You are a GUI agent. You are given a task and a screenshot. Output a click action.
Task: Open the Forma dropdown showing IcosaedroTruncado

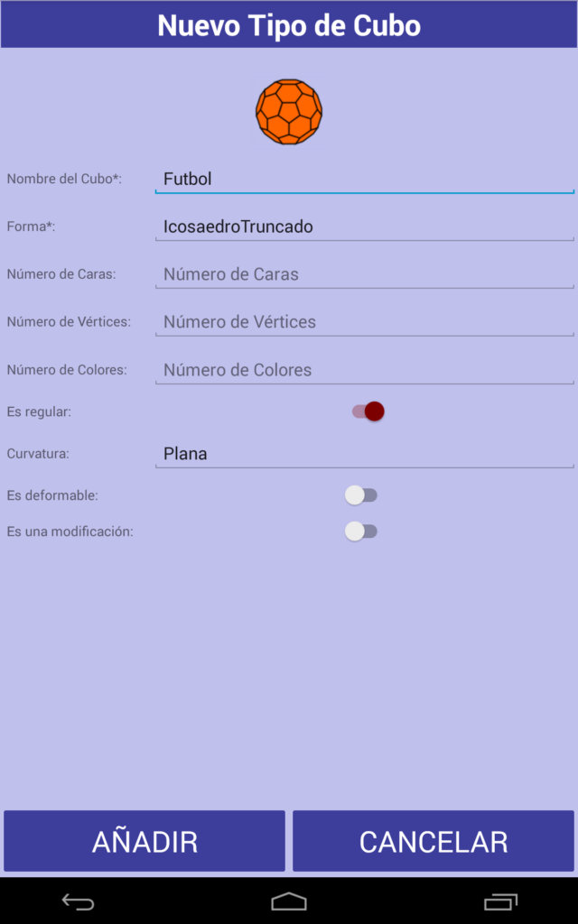point(364,226)
